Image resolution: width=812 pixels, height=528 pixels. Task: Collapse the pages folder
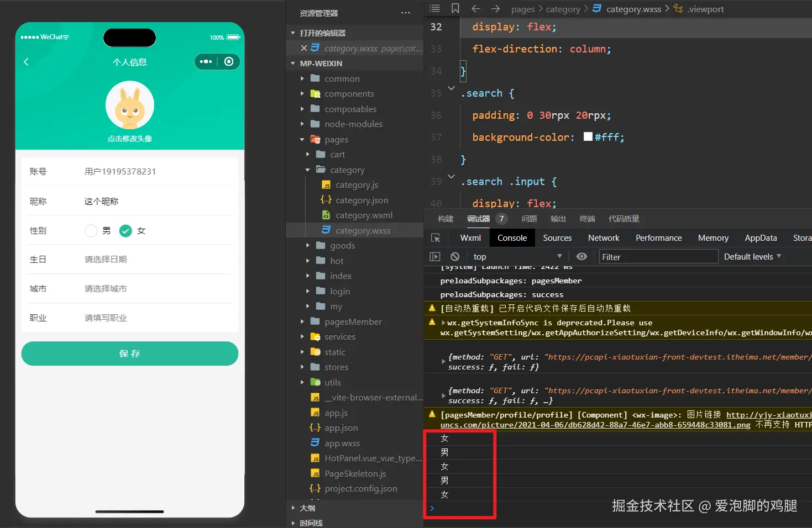(x=302, y=139)
